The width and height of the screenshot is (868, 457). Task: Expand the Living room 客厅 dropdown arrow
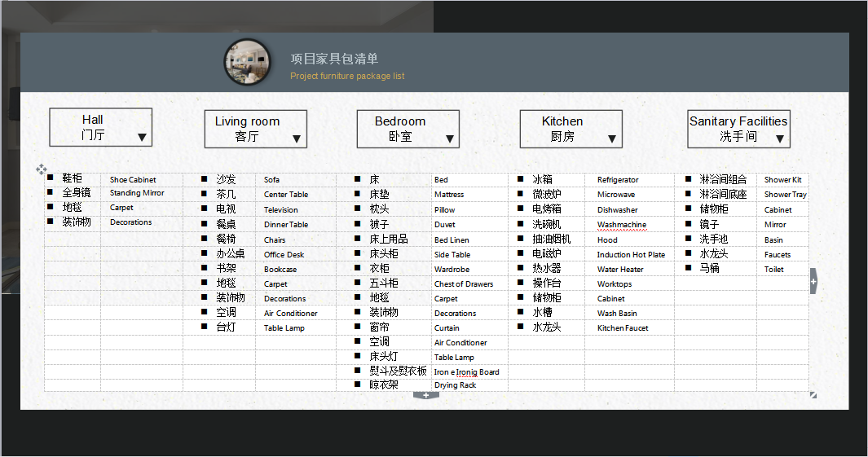click(297, 139)
